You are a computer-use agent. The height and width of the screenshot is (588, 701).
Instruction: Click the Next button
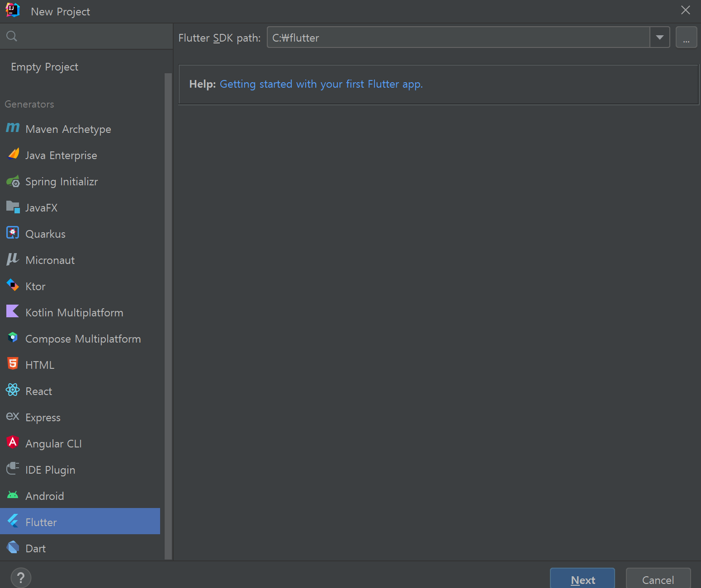click(583, 579)
